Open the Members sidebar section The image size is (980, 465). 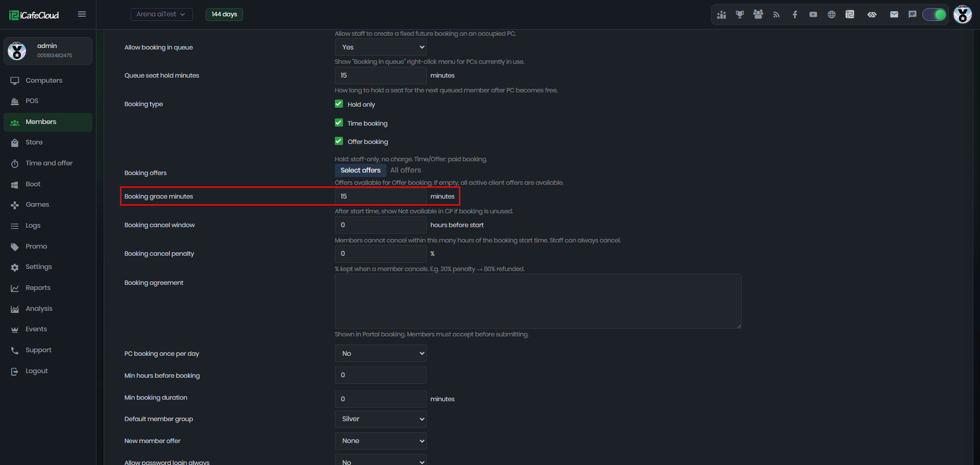(48, 122)
